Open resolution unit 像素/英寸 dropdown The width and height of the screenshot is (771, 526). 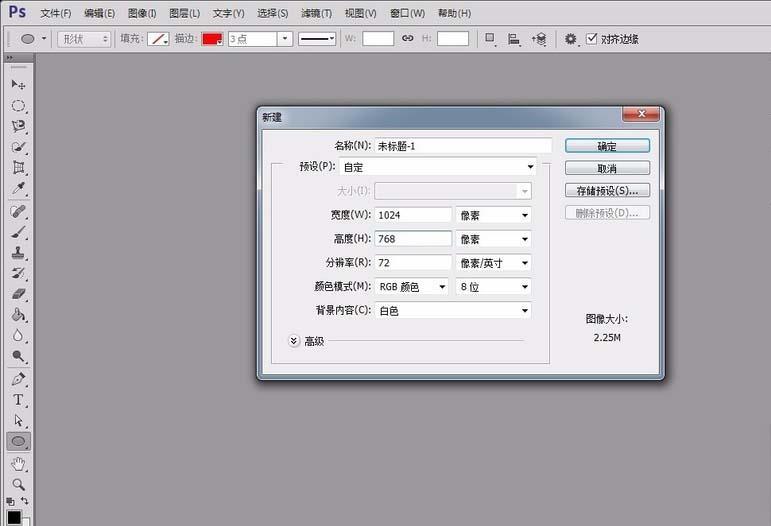(493, 263)
